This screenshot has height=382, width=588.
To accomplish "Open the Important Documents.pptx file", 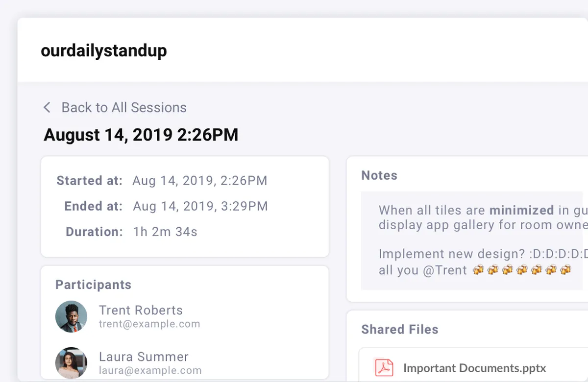I will 474,368.
